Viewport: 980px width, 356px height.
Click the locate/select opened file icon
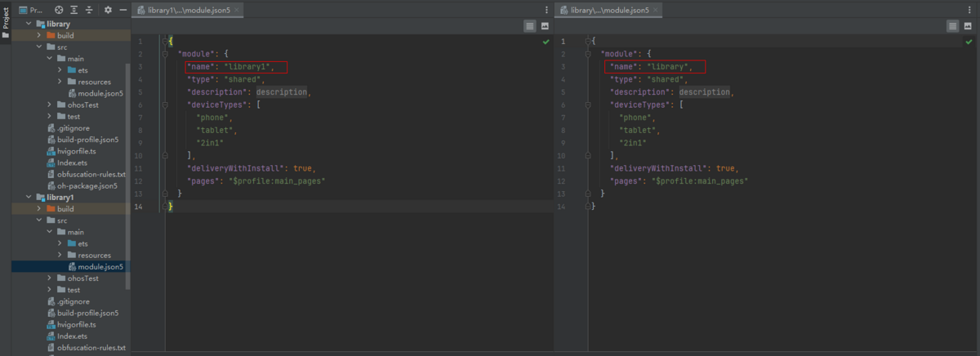tap(59, 10)
